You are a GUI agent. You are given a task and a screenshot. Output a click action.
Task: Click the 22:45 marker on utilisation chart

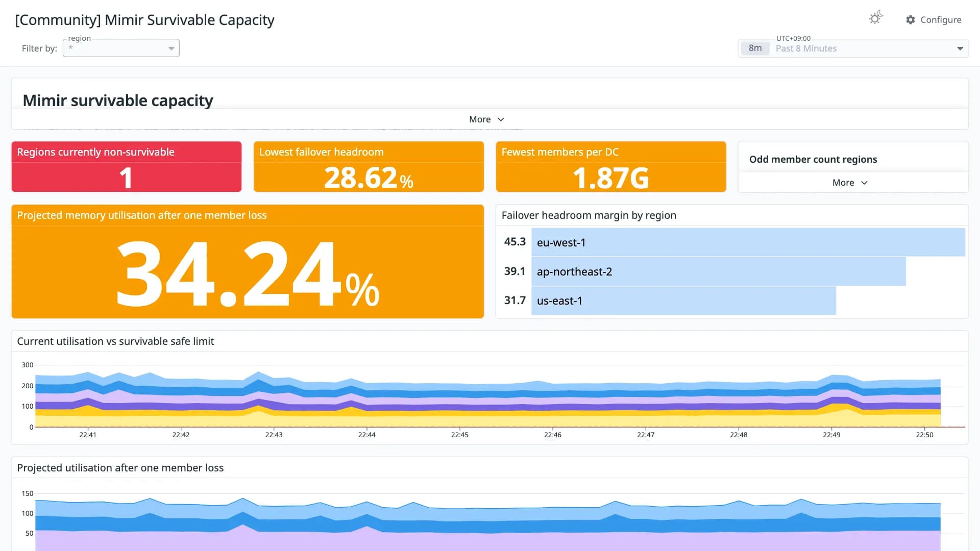(x=459, y=435)
